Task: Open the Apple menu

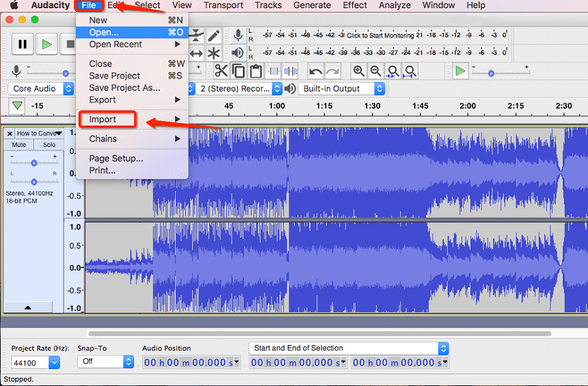Action: click(x=14, y=5)
